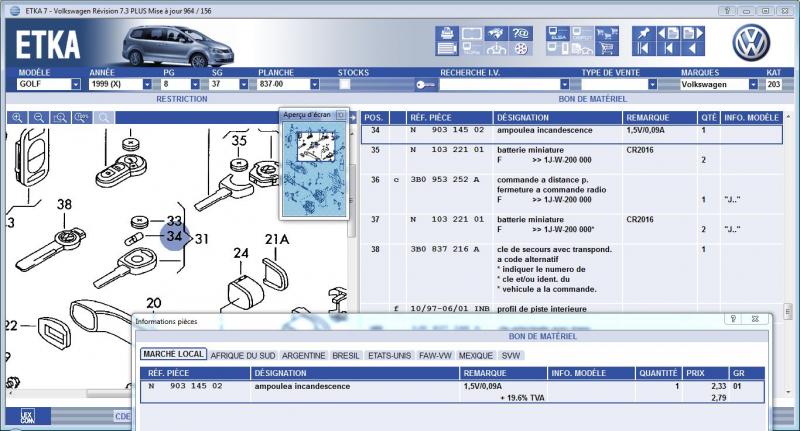This screenshot has width=800, height=431.
Task: Click the parts list vertical scrollbar handle
Action: (789, 311)
